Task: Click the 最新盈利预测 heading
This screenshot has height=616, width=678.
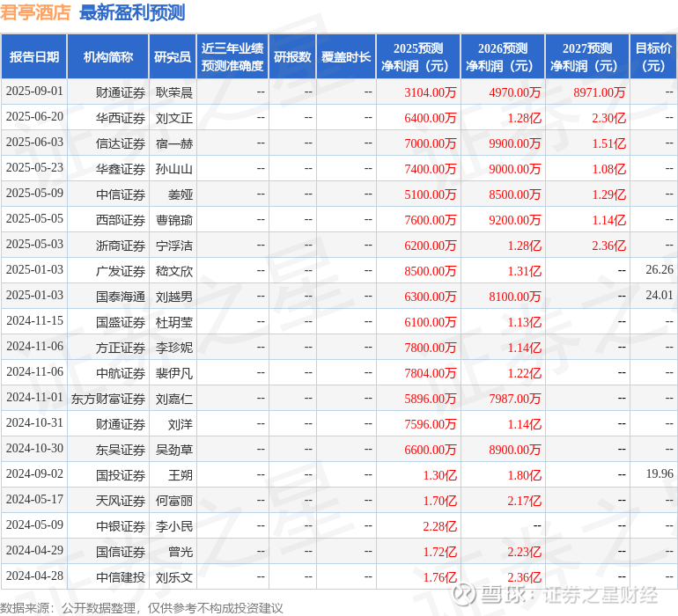Action: click(x=132, y=12)
